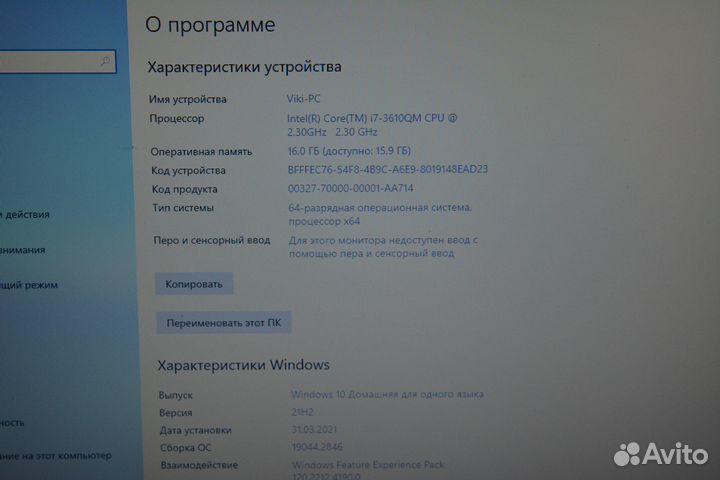This screenshot has width=720, height=480.
Task: Select the Windows 10 Домашняя edition value
Action: click(387, 395)
